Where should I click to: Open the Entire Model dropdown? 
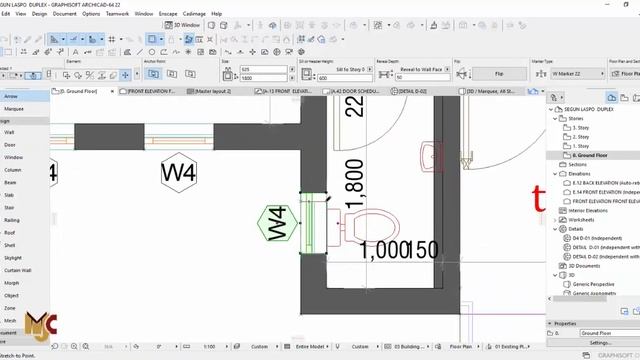click(312, 346)
